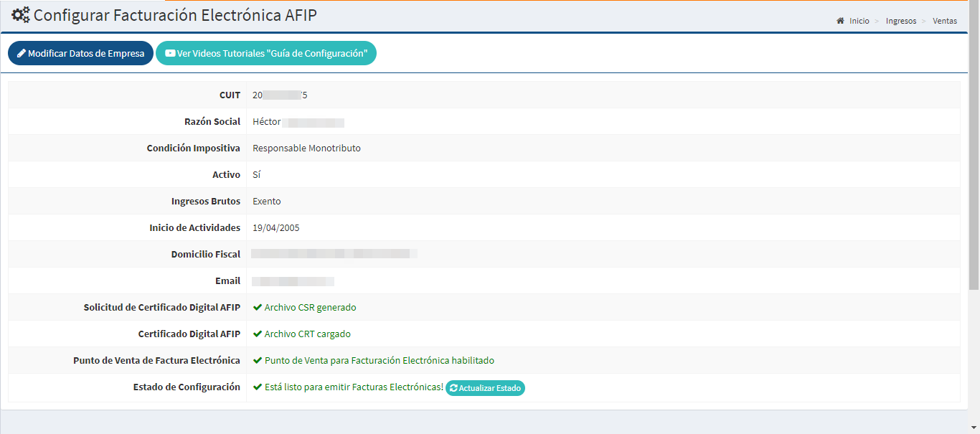
Task: Select Ventas breadcrumb item
Action: (945, 21)
